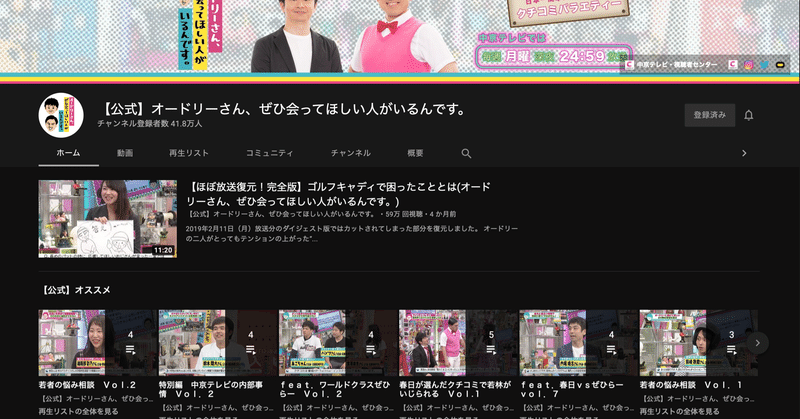
Task: Go to the コミュニティ tab
Action: pyautogui.click(x=269, y=153)
